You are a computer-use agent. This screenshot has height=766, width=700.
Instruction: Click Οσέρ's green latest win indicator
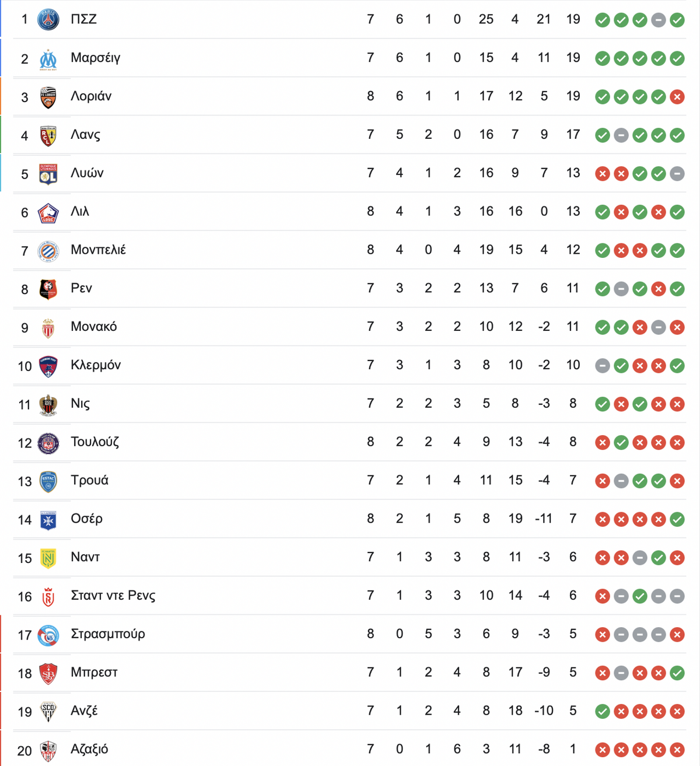tap(677, 519)
